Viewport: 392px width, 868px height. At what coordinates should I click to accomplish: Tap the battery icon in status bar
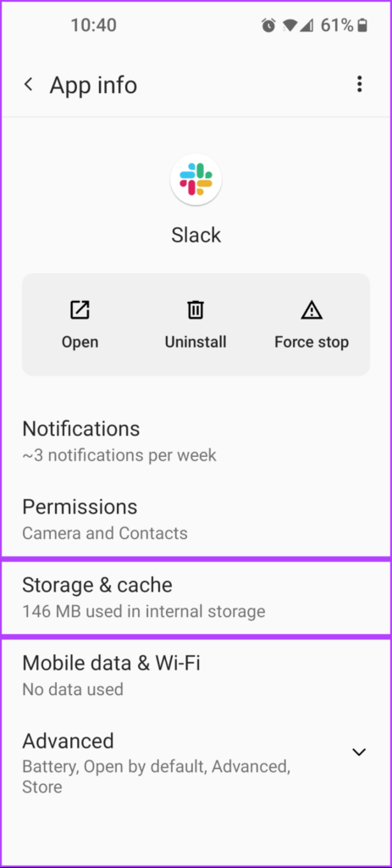(362, 25)
